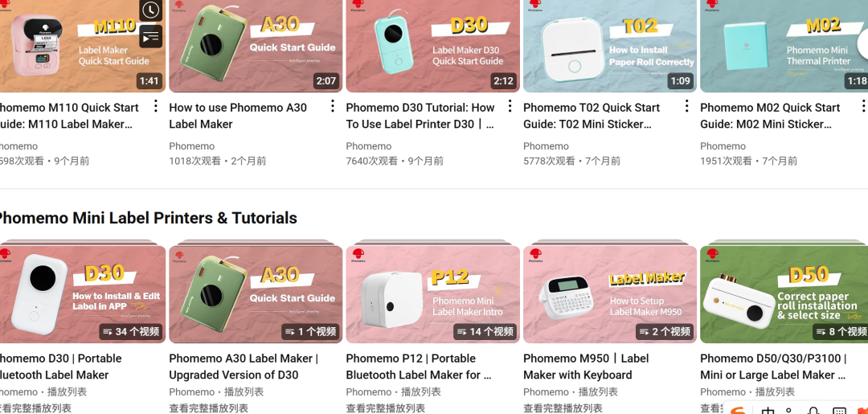Open three-dot menu for M110 Quick Start video
The width and height of the screenshot is (868, 414).
point(156,106)
